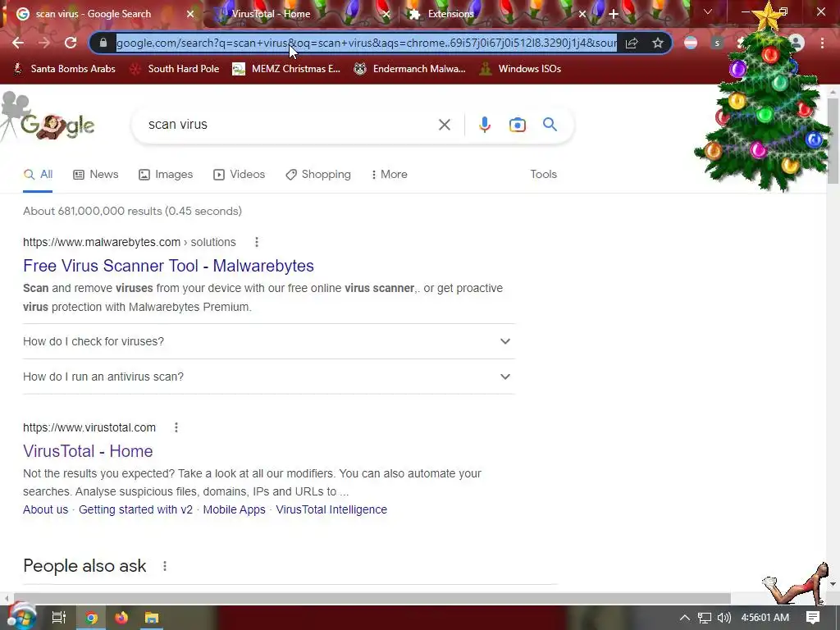Close the 'scan virus - Google Search' tab
This screenshot has width=840, height=630.
190,14
